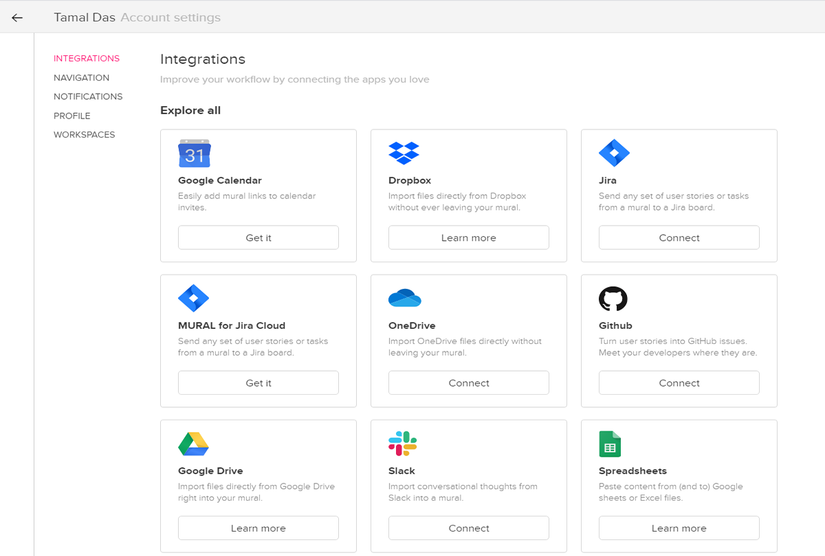The image size is (825, 556).
Task: Click the MURAL for Jira Cloud icon
Action: coord(193,298)
